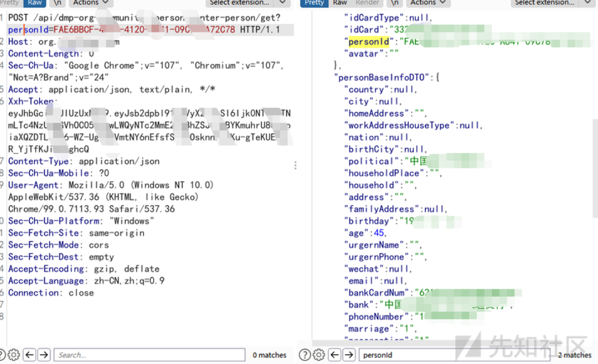598x364 pixels.
Task: Select response Raw tab
Action: point(340,3)
